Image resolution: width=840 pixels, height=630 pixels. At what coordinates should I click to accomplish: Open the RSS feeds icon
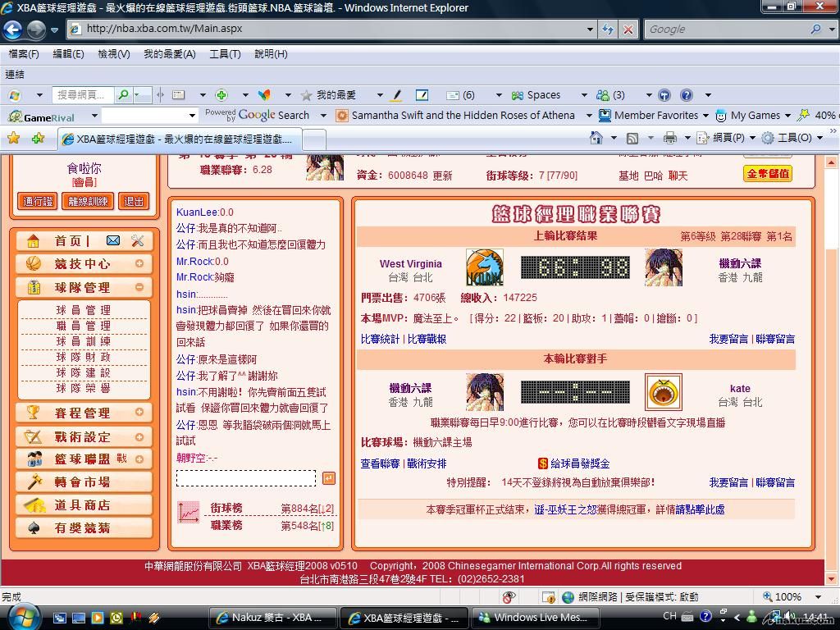[x=632, y=138]
